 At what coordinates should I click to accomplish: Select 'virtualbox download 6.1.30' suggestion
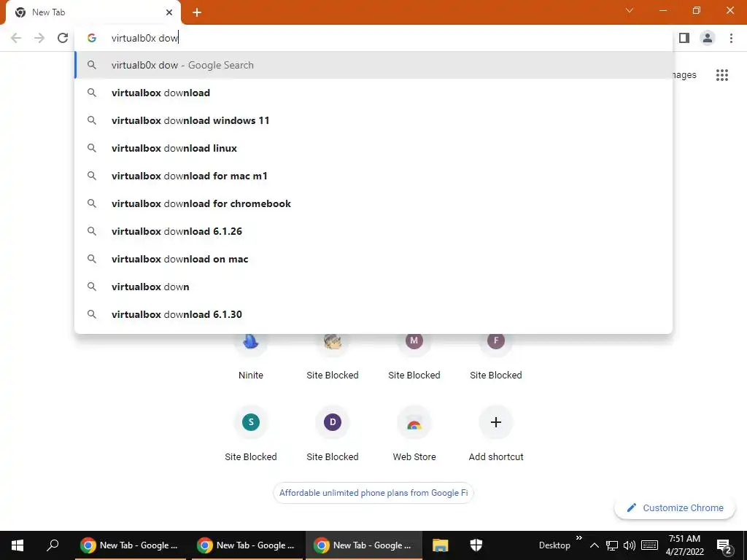(373, 314)
